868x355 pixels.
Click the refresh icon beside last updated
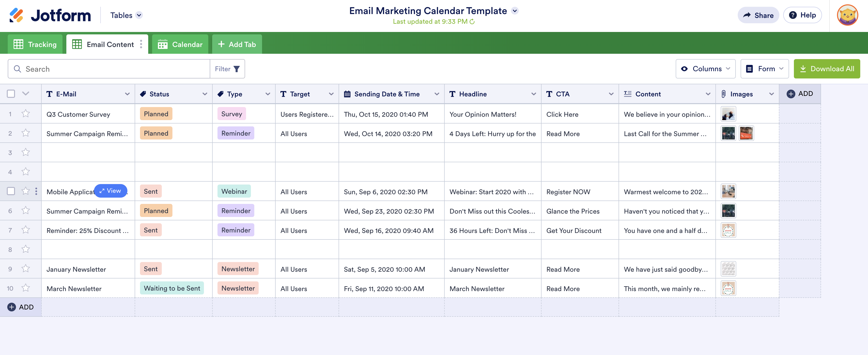click(x=472, y=22)
